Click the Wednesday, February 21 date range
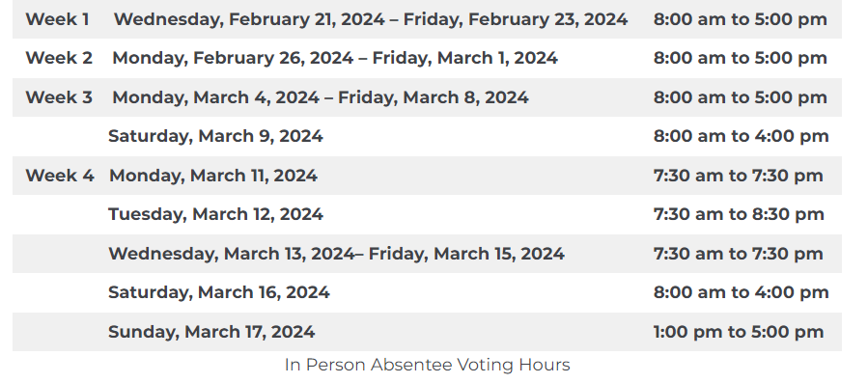Viewport: 868px width, 383px height. 371,20
